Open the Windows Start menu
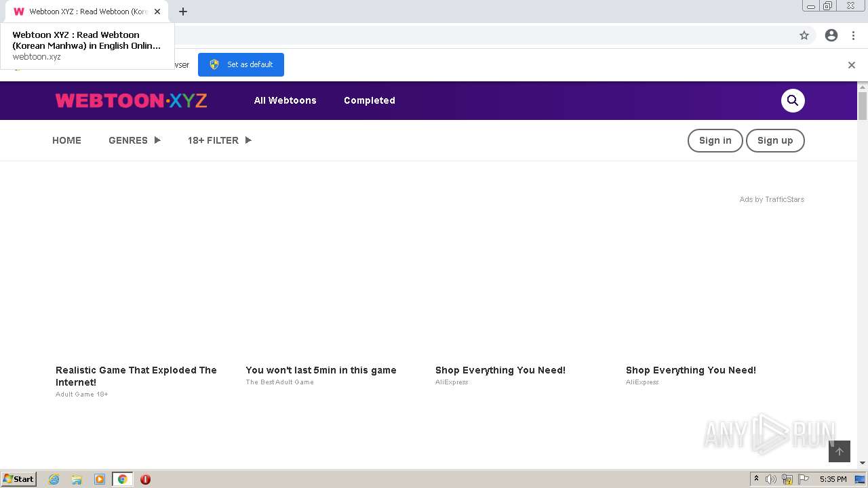This screenshot has height=488, width=868. click(x=19, y=479)
